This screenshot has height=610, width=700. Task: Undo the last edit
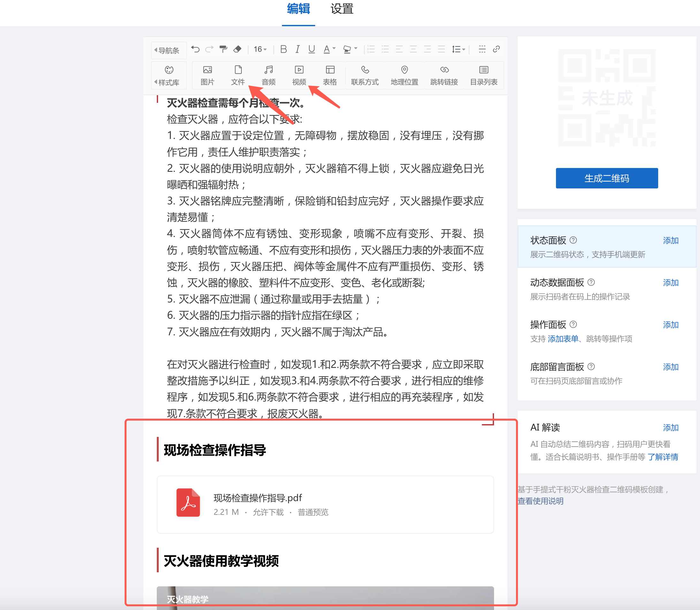pos(195,50)
